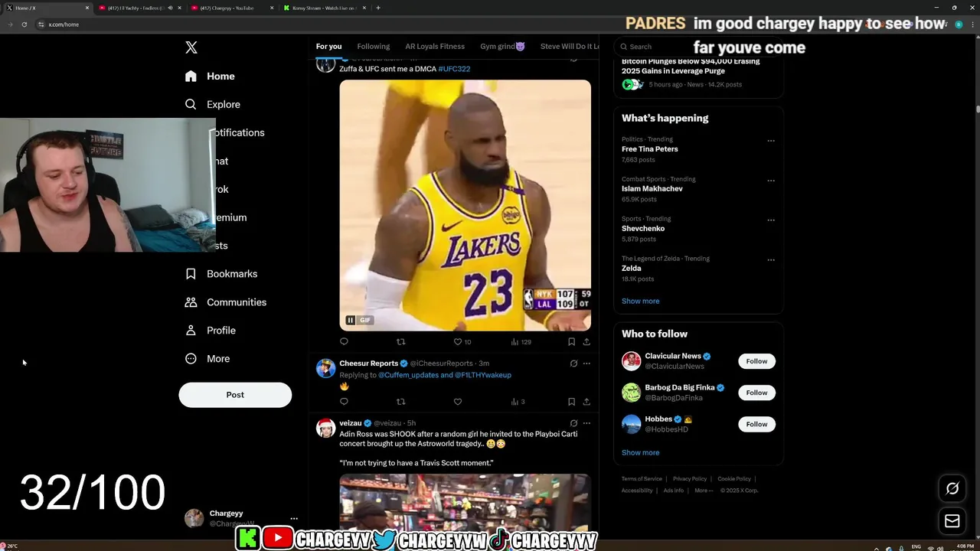Reply to the LeBron GIF post
The image size is (980, 551).
[344, 342]
